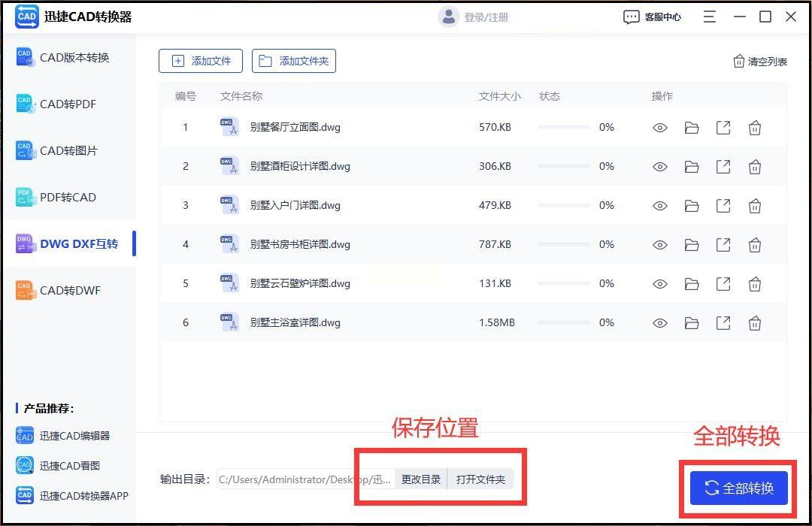
Task: Preview 别墅餐厅立面图.dwg with its eye icon
Action: pos(660,128)
